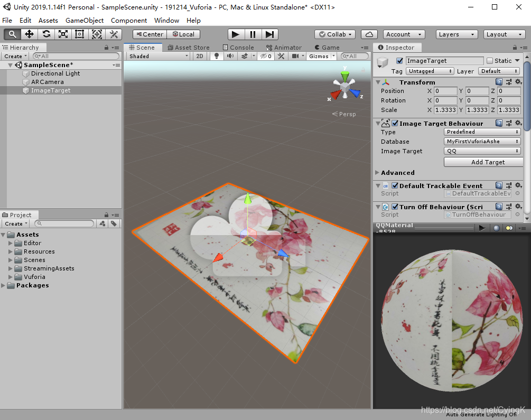Open the Type Predefined dropdown
The image size is (531, 420).
[482, 132]
